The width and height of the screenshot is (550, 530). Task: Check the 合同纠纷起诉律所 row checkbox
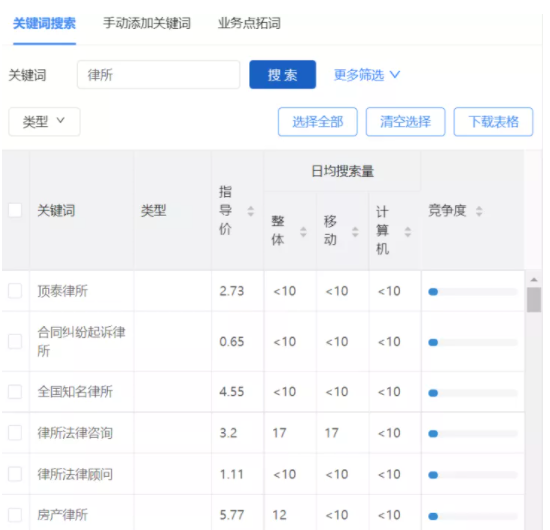[x=15, y=341]
